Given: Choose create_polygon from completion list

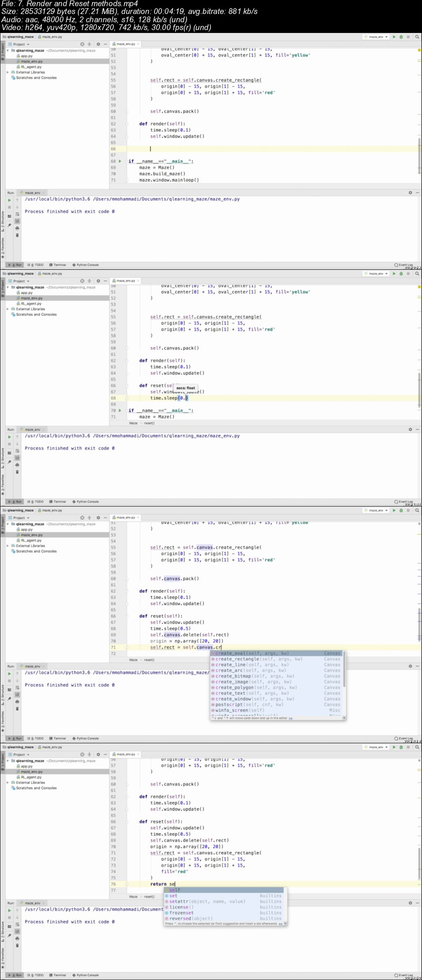Looking at the screenshot, I should 276,687.
